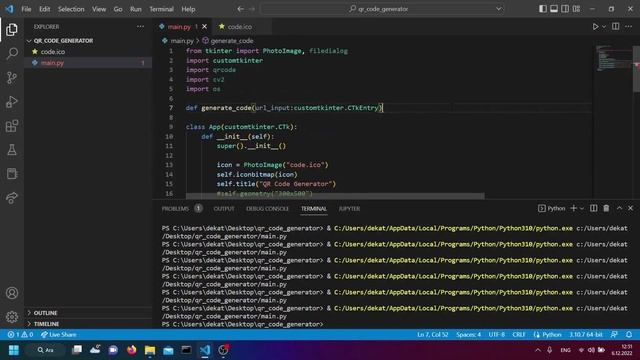
Task: Split the terminal panel
Action: [593, 208]
